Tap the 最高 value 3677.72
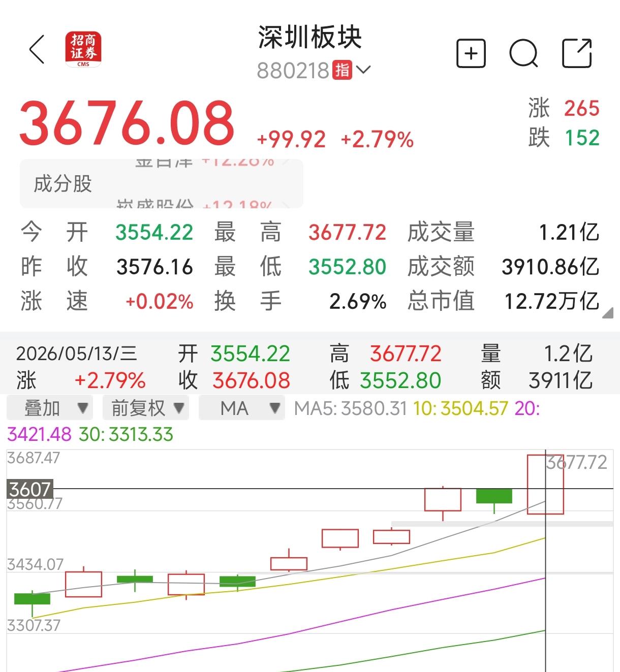This screenshot has width=620, height=672. [x=348, y=233]
